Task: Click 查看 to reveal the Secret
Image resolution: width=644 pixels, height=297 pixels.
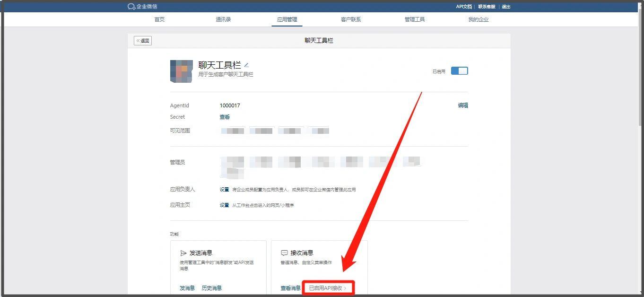Action: point(225,117)
